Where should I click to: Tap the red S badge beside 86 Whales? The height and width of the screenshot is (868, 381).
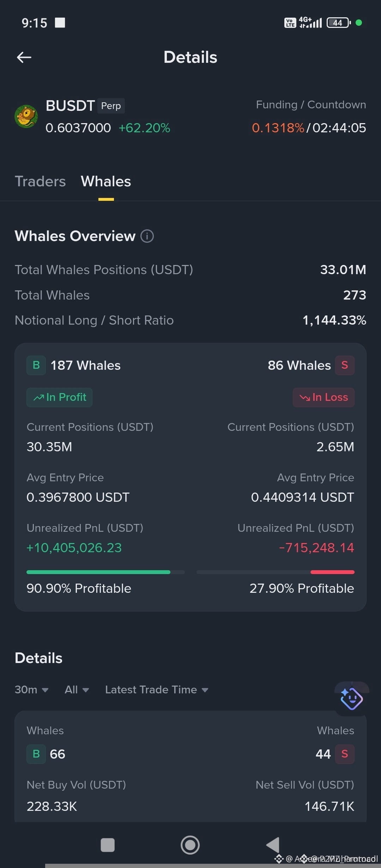pyautogui.click(x=345, y=365)
